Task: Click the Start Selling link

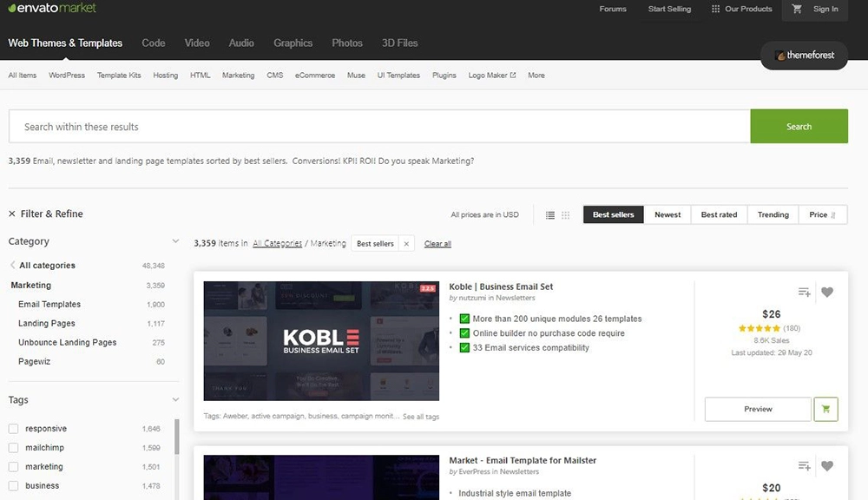Action: pos(669,9)
